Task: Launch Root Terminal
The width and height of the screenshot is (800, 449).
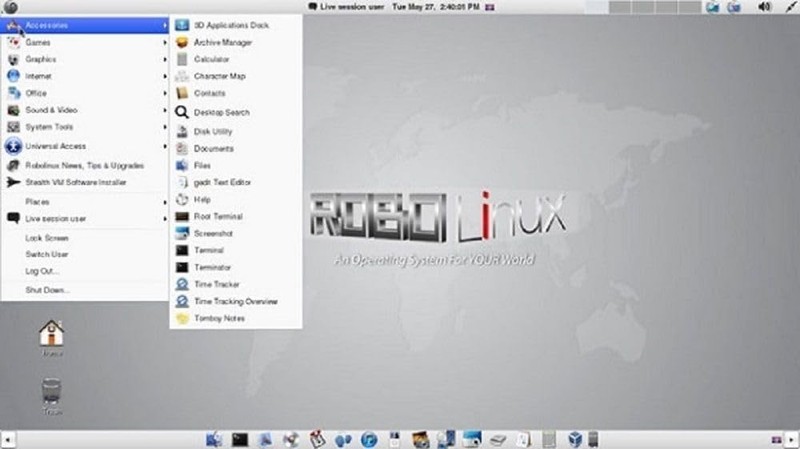Action: 236,216
